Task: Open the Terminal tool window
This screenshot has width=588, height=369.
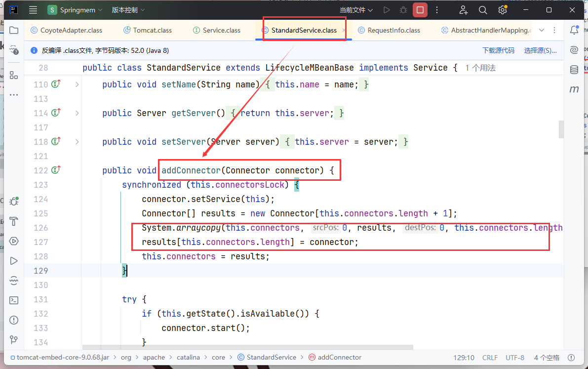Action: (x=14, y=300)
